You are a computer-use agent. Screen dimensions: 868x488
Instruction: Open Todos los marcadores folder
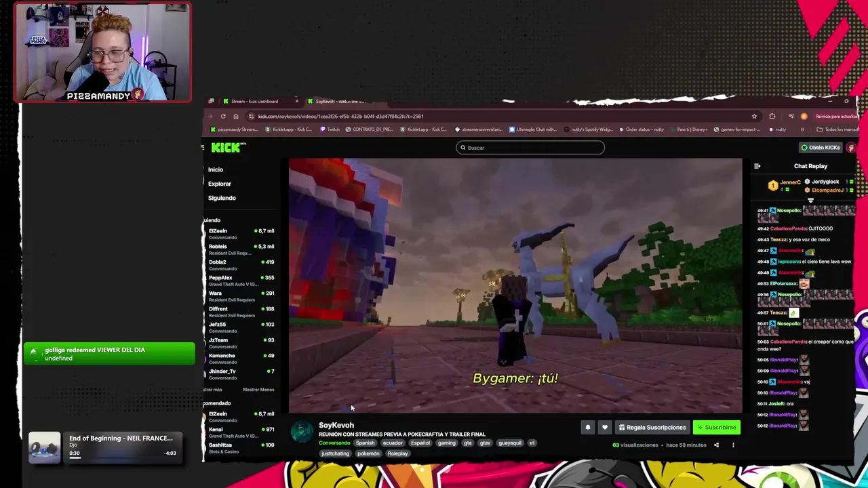[x=838, y=129]
